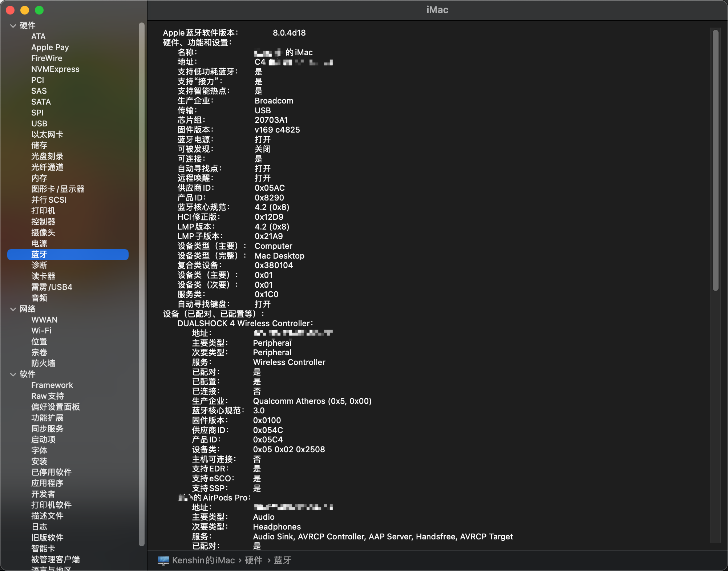Click Kenshin的 iMac in the path bar
This screenshot has height=571, width=728.
pos(203,560)
